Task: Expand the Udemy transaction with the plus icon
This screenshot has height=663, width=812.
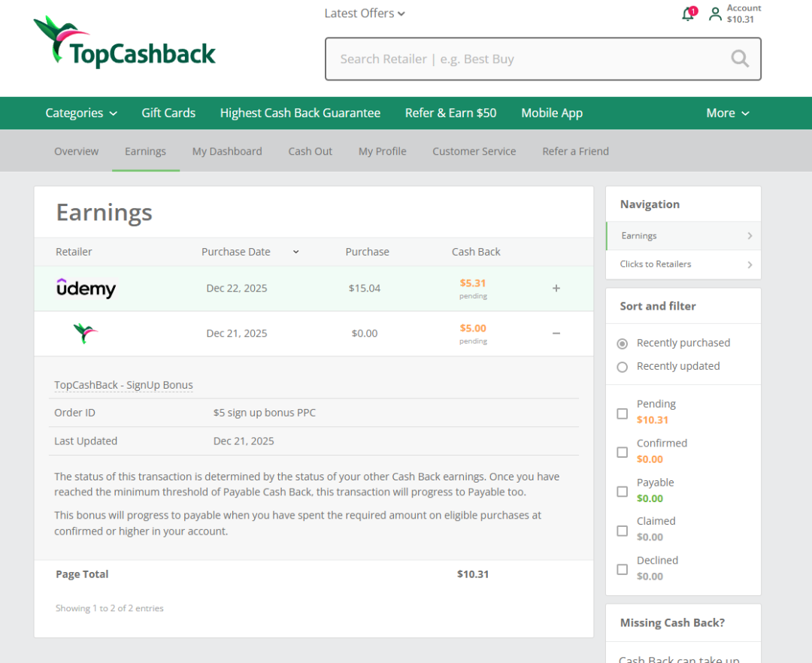Action: [x=556, y=289]
